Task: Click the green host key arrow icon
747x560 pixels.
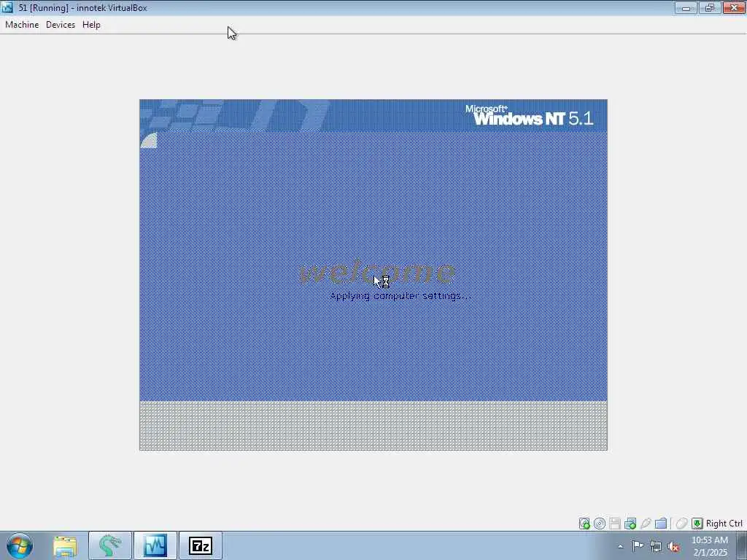Action: [x=697, y=524]
